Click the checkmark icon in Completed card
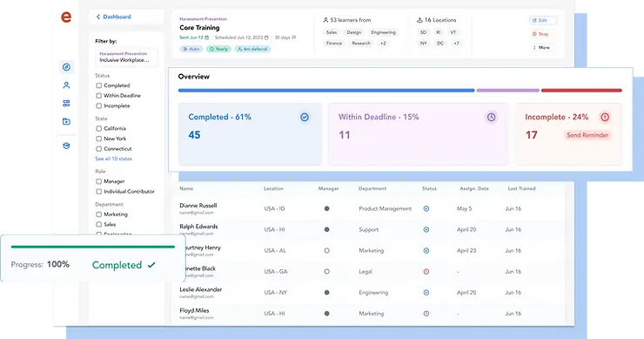The image size is (644, 339). [305, 118]
